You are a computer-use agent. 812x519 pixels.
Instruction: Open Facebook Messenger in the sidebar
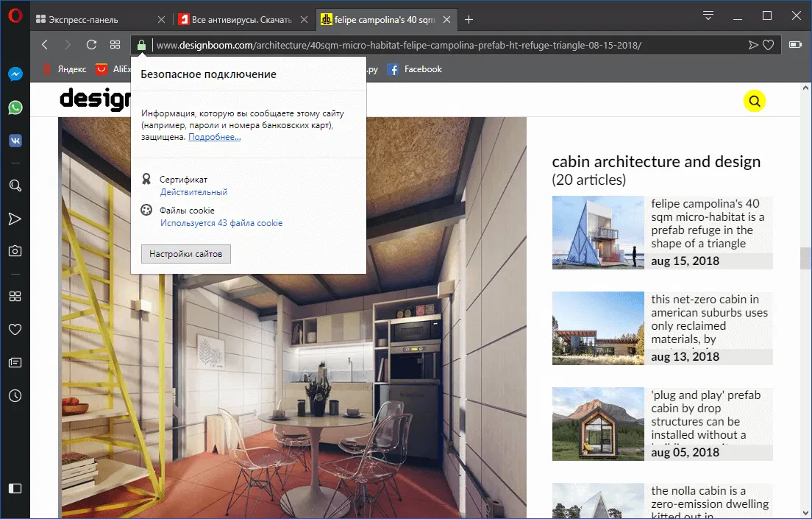[x=15, y=74]
